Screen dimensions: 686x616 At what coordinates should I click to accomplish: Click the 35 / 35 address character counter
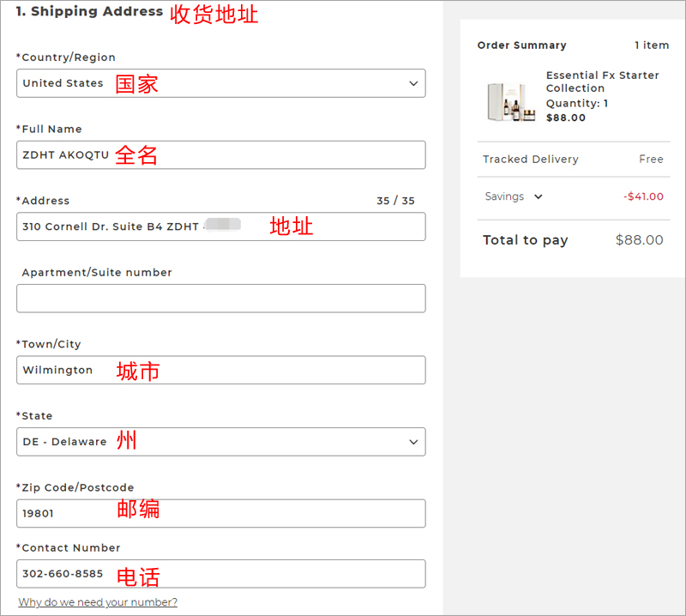395,201
